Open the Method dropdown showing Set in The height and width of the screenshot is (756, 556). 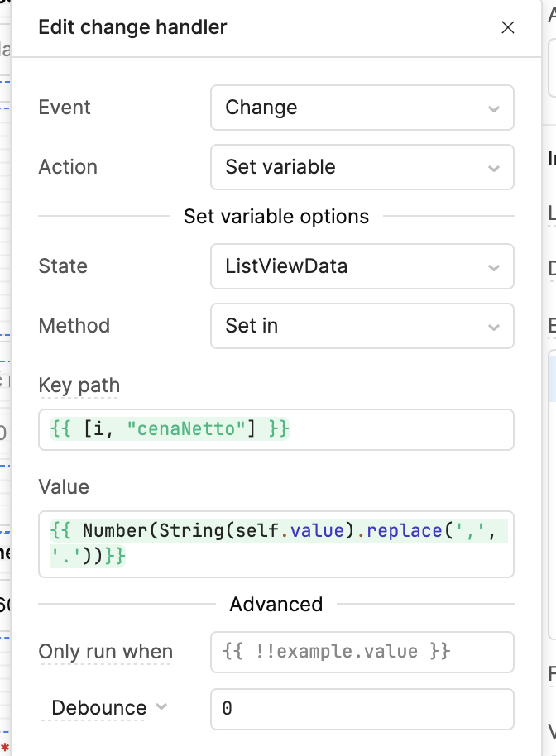tap(362, 326)
